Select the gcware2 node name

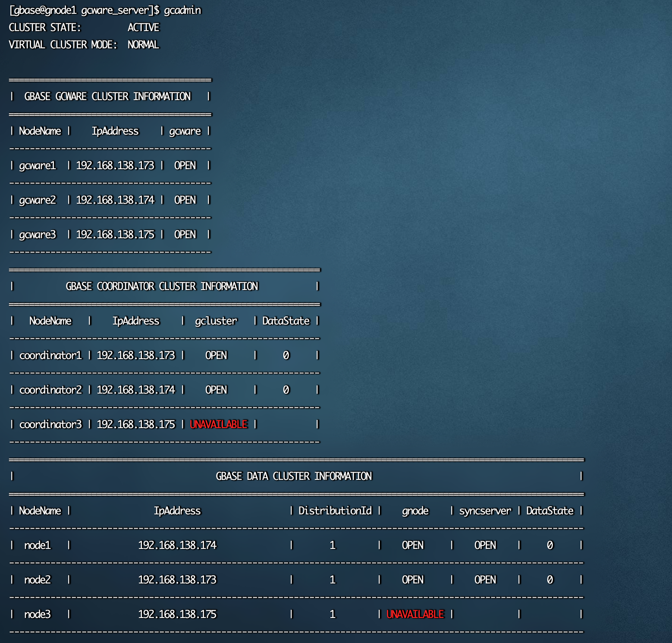(x=38, y=200)
